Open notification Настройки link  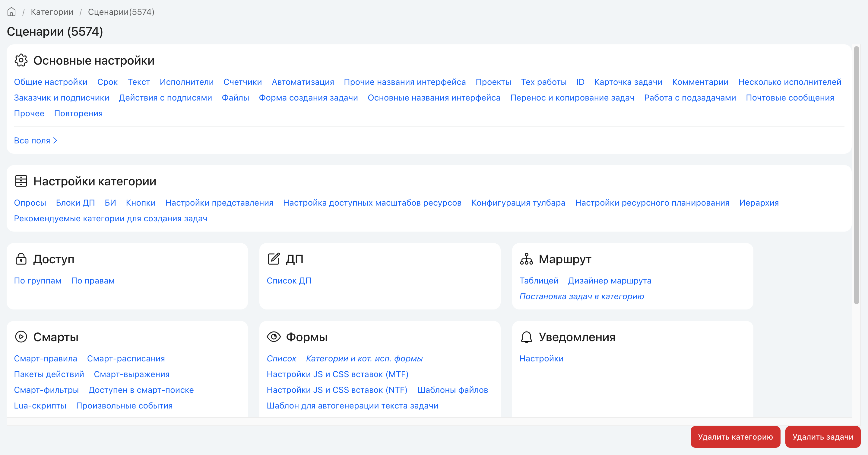tap(541, 359)
